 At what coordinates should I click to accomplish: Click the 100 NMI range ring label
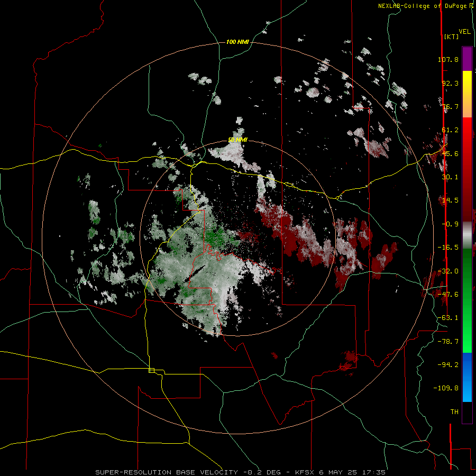click(x=237, y=42)
